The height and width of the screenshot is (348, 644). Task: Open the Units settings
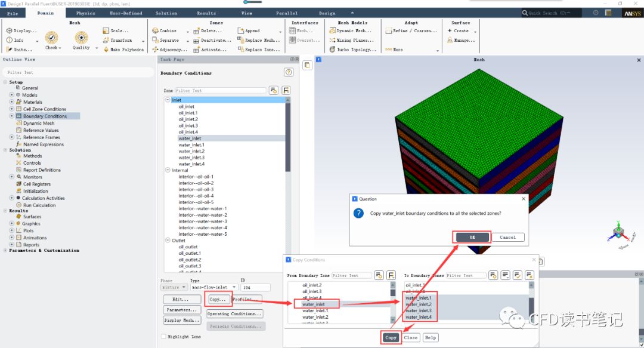(x=19, y=50)
